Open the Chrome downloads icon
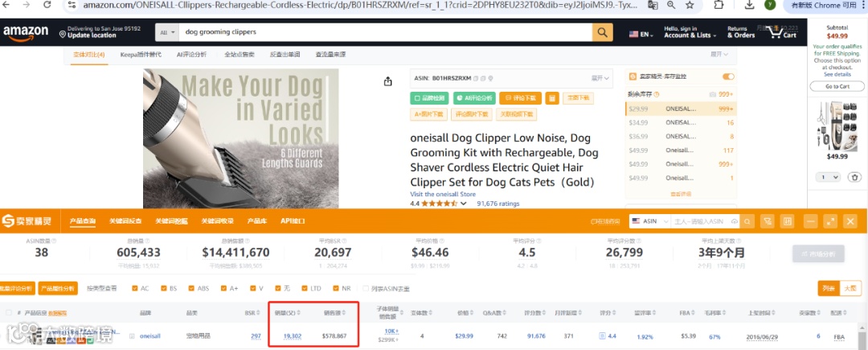 pyautogui.click(x=750, y=5)
